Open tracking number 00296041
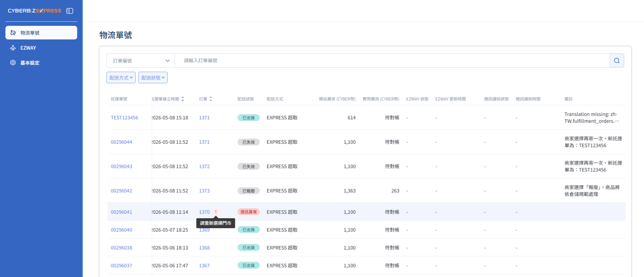644x277 pixels. pyautogui.click(x=121, y=212)
